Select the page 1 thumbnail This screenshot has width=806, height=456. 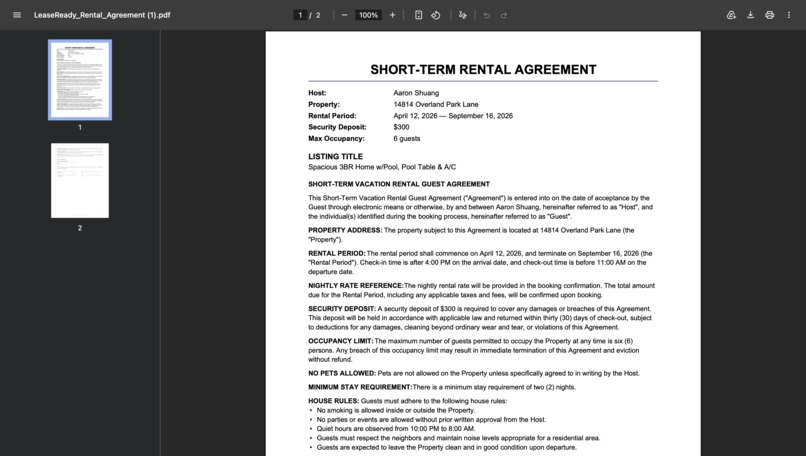(x=80, y=80)
